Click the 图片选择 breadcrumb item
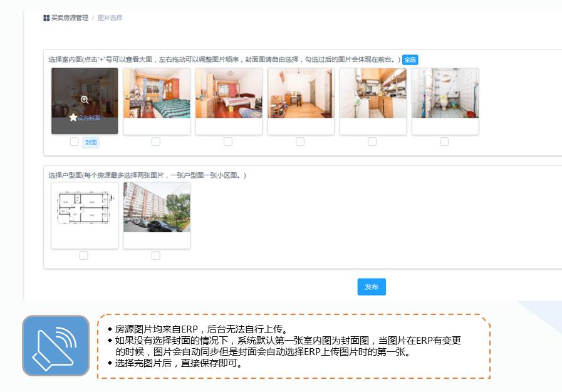This screenshot has width=562, height=392. pyautogui.click(x=110, y=18)
